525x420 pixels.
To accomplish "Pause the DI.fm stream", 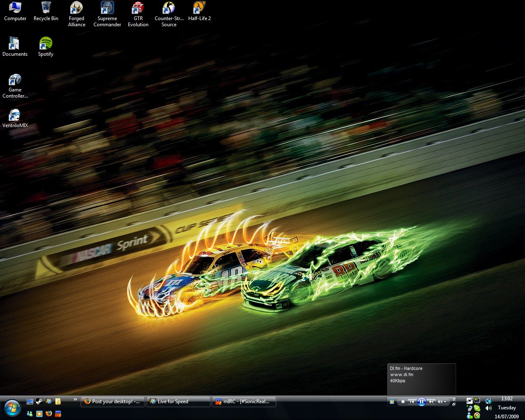I will pyautogui.click(x=421, y=402).
